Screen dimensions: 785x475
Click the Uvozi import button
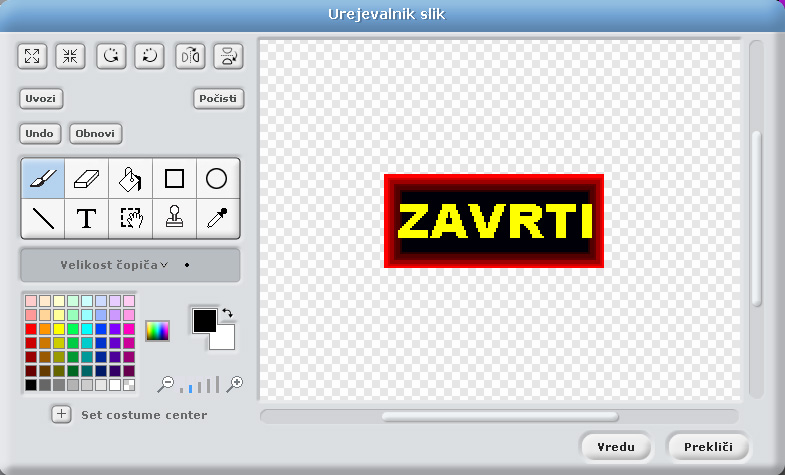[42, 99]
